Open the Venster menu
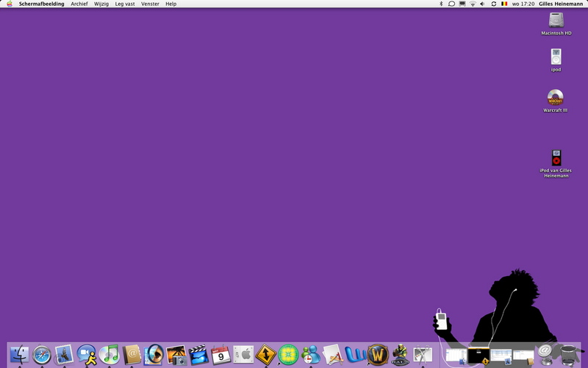The height and width of the screenshot is (368, 588). [x=150, y=4]
